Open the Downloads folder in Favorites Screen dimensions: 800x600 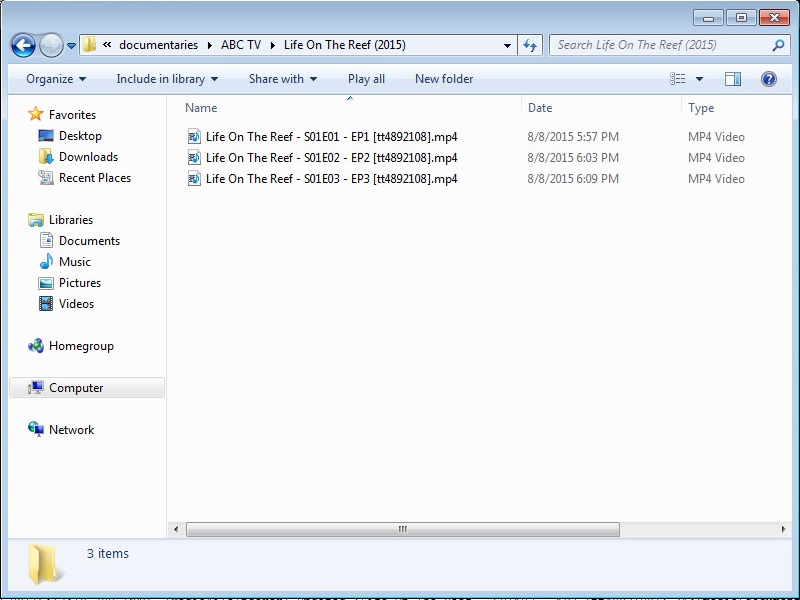click(x=88, y=157)
